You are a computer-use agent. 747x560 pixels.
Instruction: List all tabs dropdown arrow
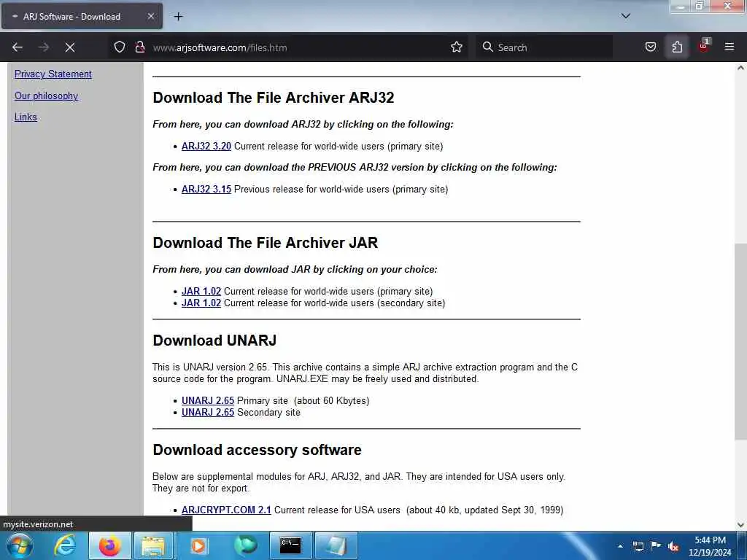[x=625, y=16]
